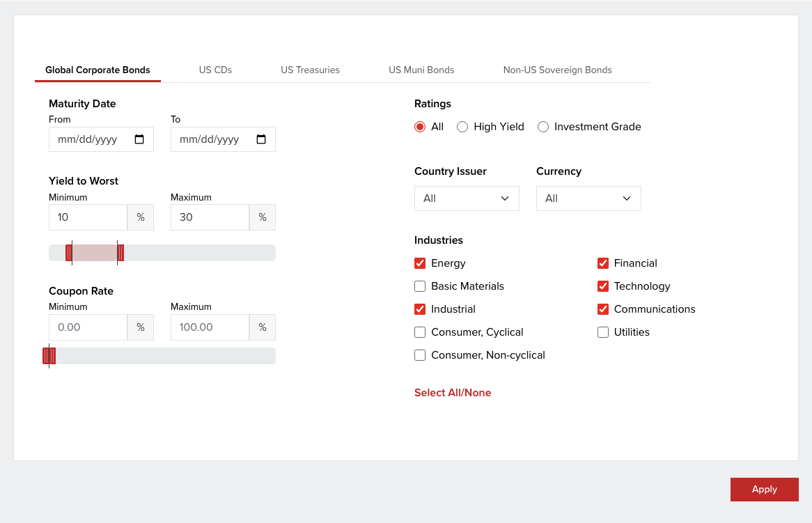This screenshot has height=523, width=812.
Task: Uncheck the Energy industry
Action: click(x=420, y=263)
